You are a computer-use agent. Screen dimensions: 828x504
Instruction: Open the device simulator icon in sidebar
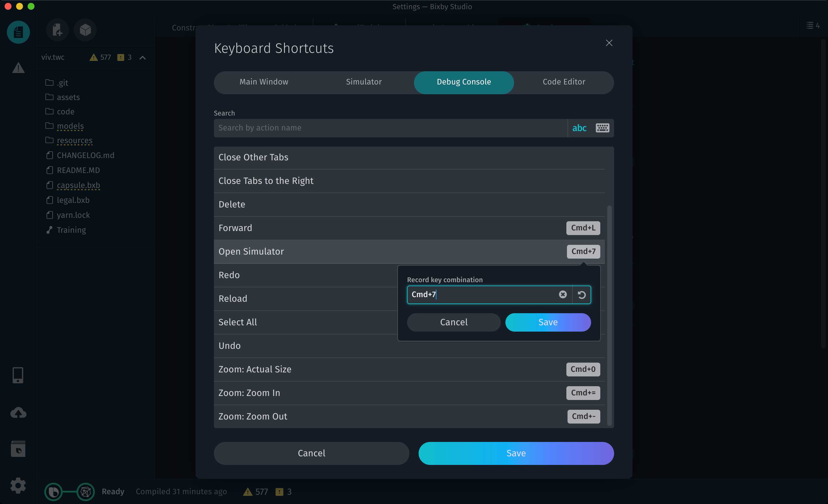tap(18, 375)
